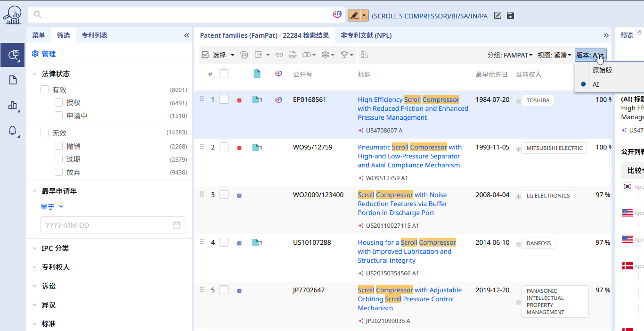Open the trophy ranking toolbar menu

[347, 55]
